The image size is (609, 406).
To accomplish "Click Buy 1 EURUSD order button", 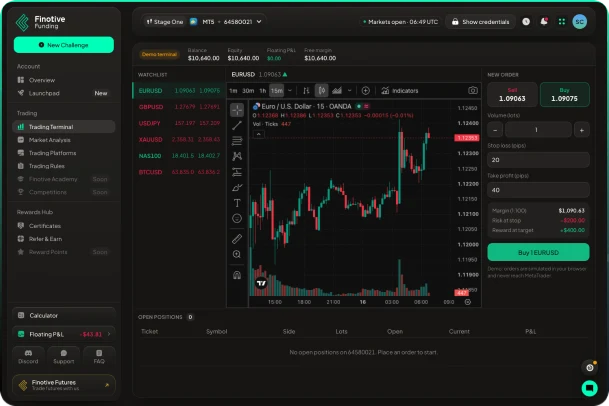I will (x=538, y=253).
